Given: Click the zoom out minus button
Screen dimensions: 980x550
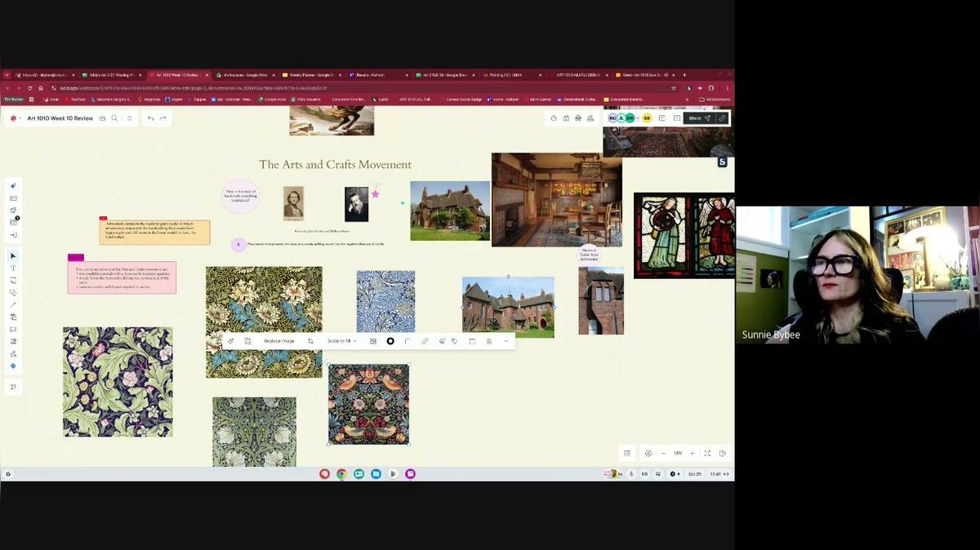Looking at the screenshot, I should click(663, 454).
